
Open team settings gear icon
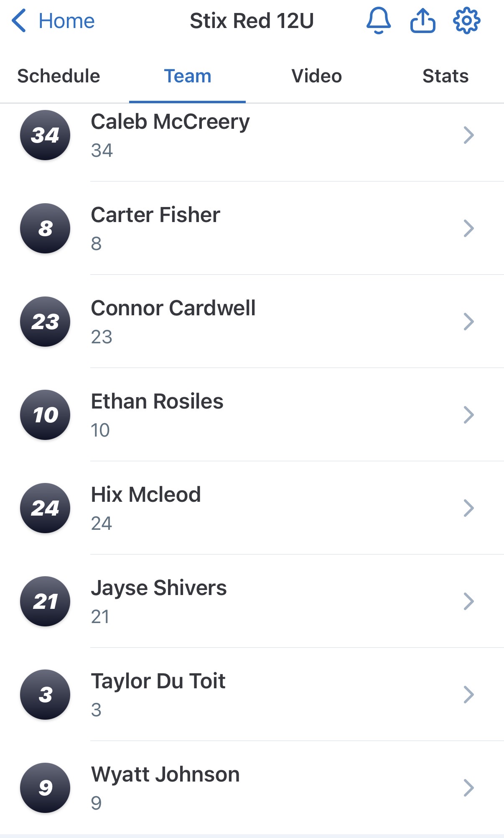[x=466, y=21]
